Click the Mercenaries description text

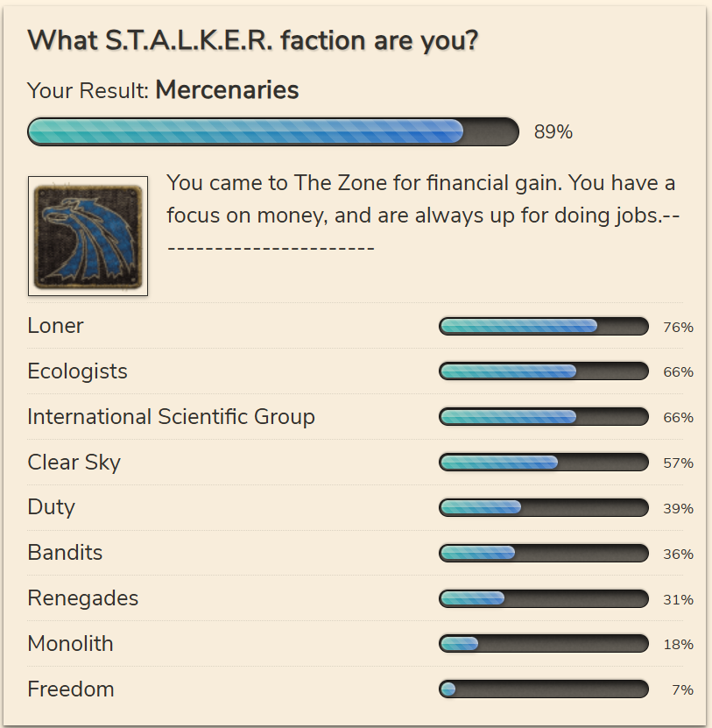[423, 215]
